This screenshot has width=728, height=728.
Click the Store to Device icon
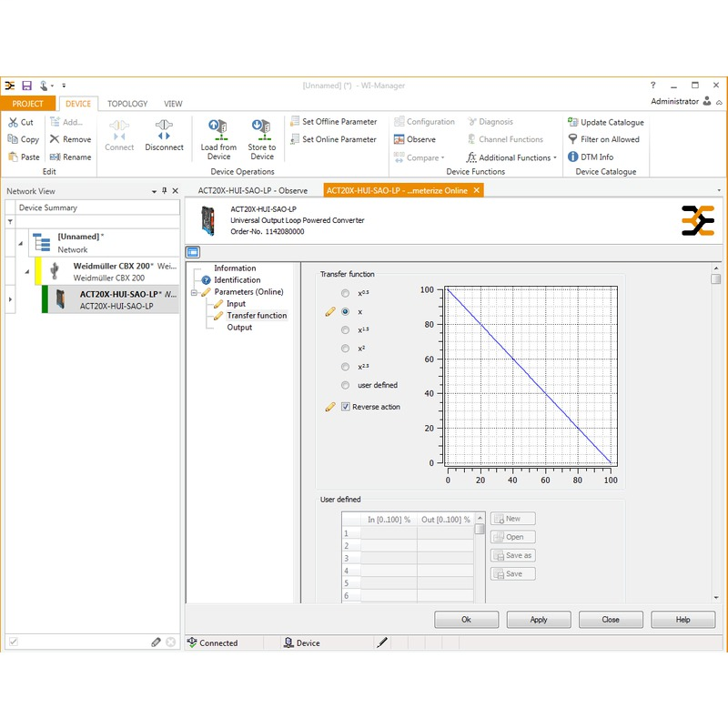[261, 130]
